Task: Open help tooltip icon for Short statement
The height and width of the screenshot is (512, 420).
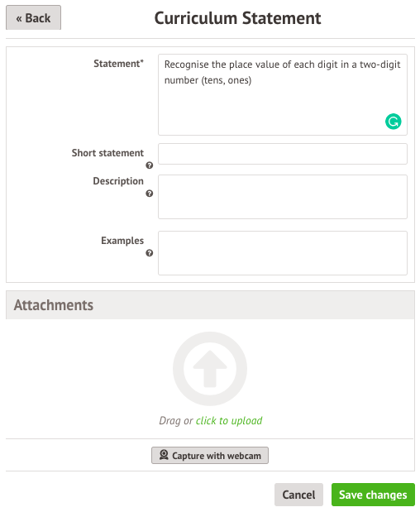Action: [149, 165]
